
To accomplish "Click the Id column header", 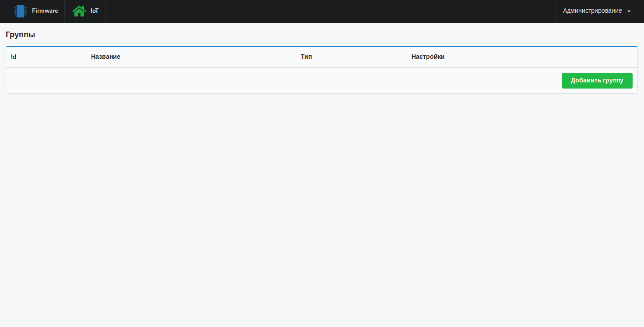I will tap(14, 57).
